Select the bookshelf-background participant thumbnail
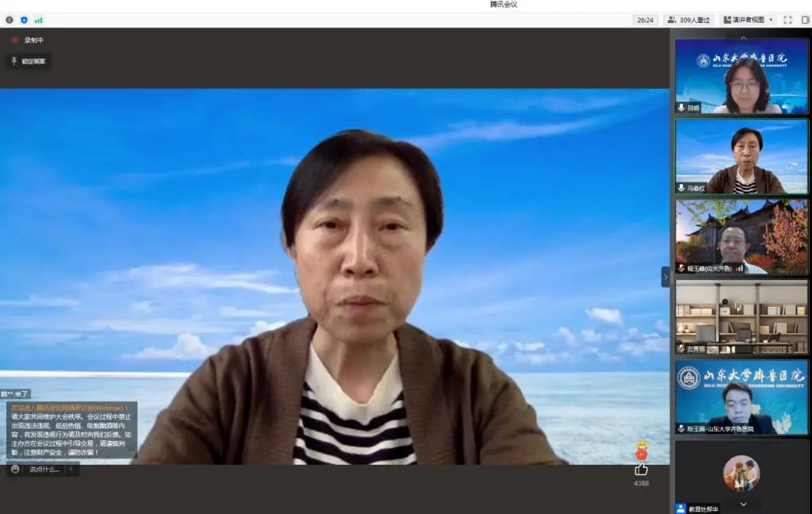812x514 pixels. coord(741,317)
